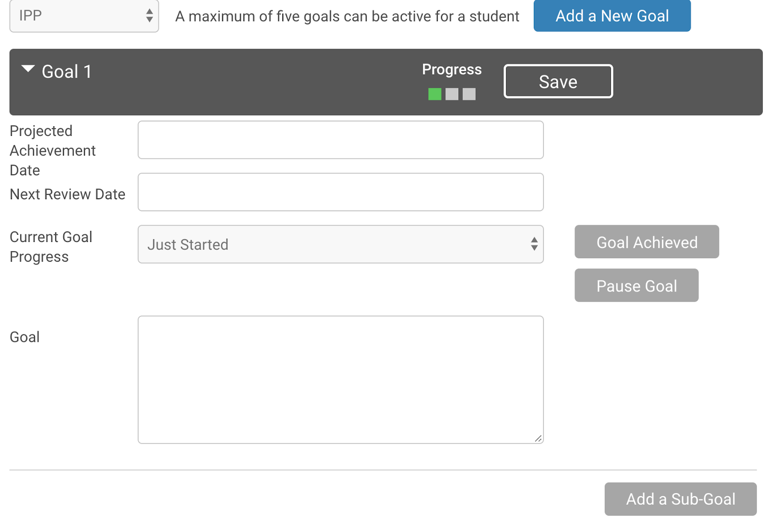Add a Sub-Goal to Goal 1
The height and width of the screenshot is (532, 768).
click(680, 499)
